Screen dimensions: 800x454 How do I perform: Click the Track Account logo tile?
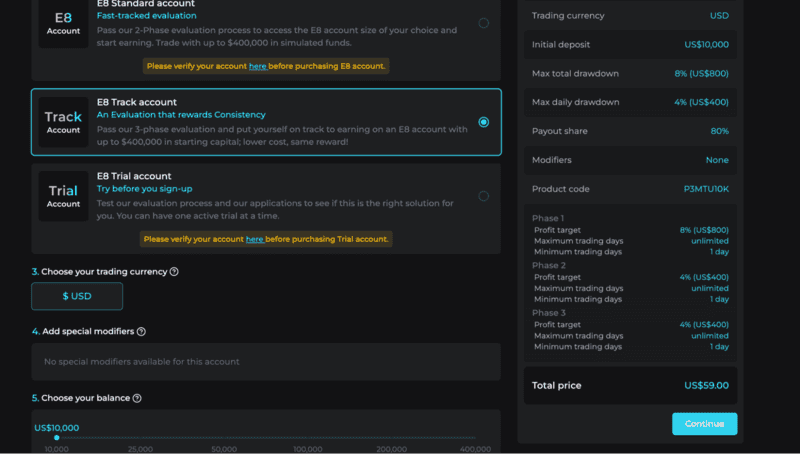[63, 122]
